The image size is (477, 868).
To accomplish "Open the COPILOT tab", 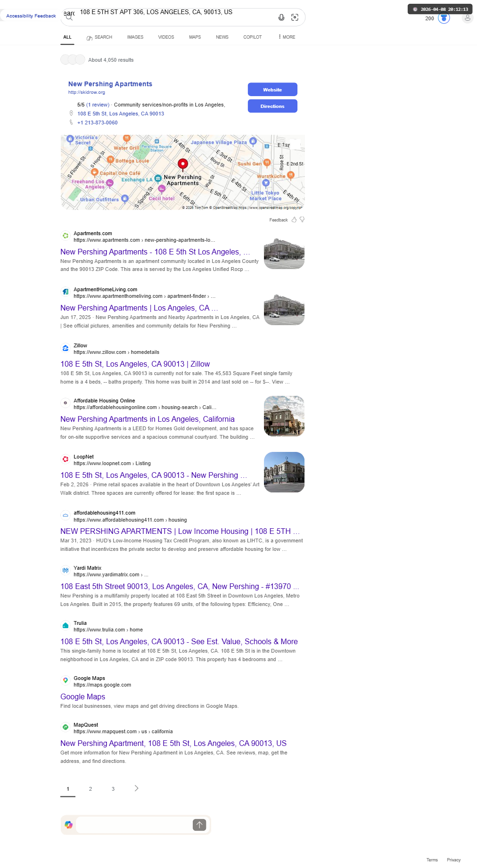I will (253, 37).
